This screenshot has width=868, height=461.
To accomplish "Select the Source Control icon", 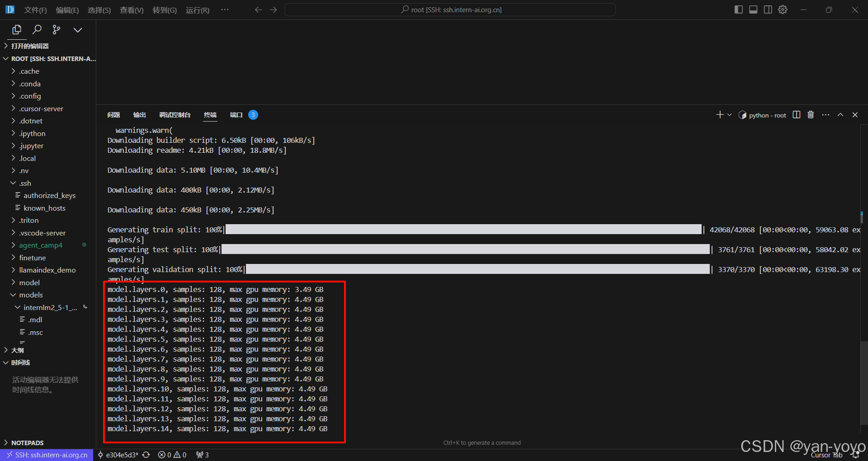I will click(x=56, y=30).
